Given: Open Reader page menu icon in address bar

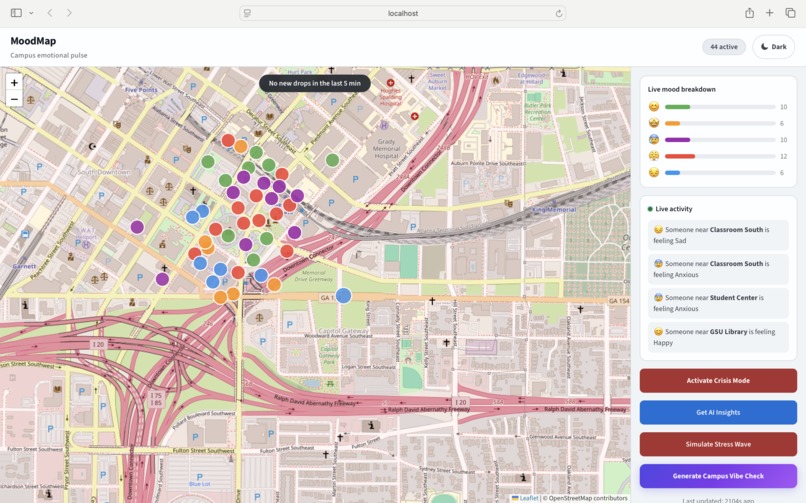Looking at the screenshot, I should [247, 13].
